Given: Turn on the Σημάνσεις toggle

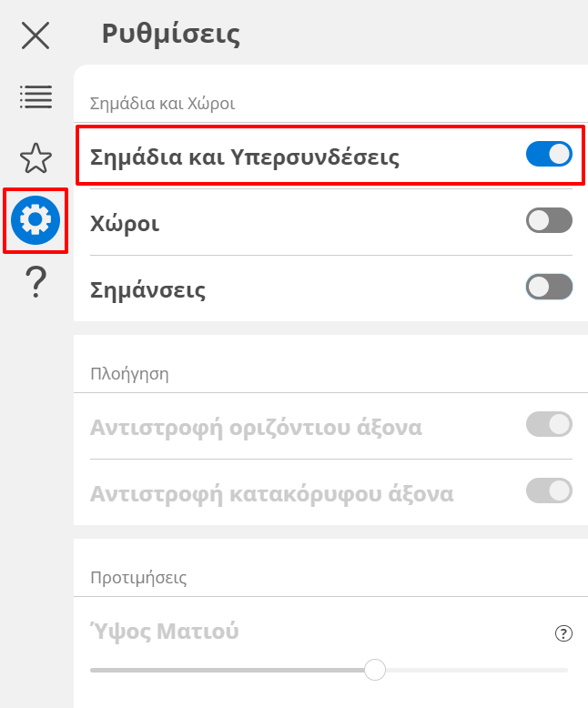Looking at the screenshot, I should click(x=549, y=288).
